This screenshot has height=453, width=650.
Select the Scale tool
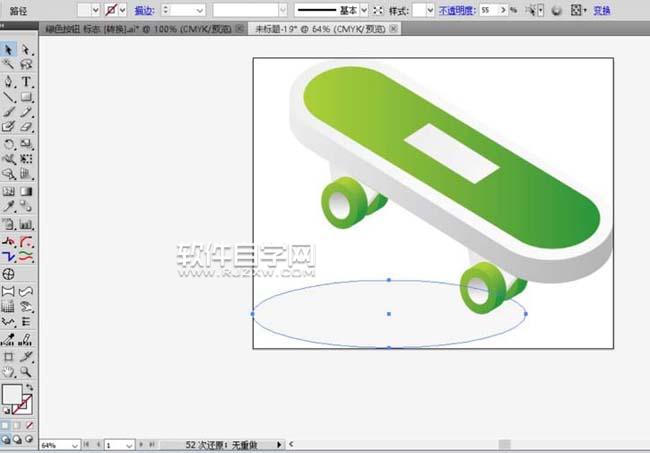pos(26,144)
